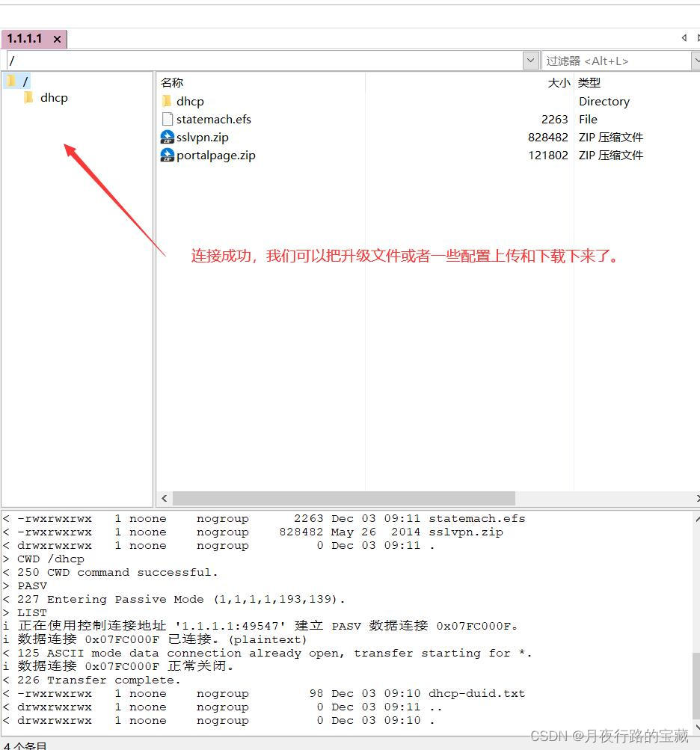Select the sslvpn.zip archive icon
The height and width of the screenshot is (750, 700).
click(166, 137)
